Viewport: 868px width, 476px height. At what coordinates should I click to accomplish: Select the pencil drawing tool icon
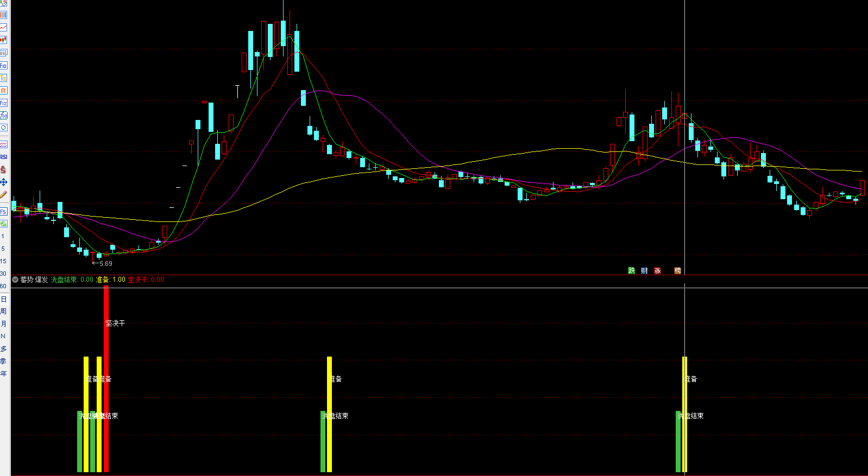[x=3, y=194]
